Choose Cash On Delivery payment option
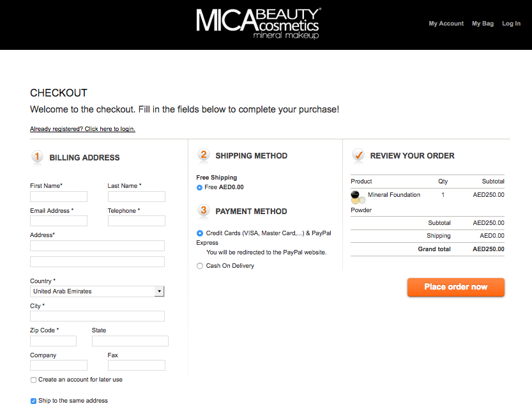Image resolution: width=532 pixels, height=411 pixels. click(200, 266)
